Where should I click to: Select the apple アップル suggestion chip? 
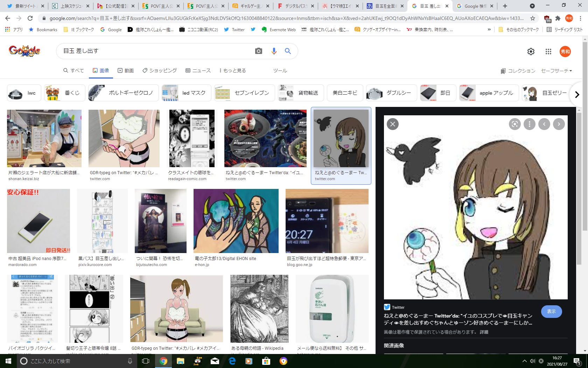489,93
